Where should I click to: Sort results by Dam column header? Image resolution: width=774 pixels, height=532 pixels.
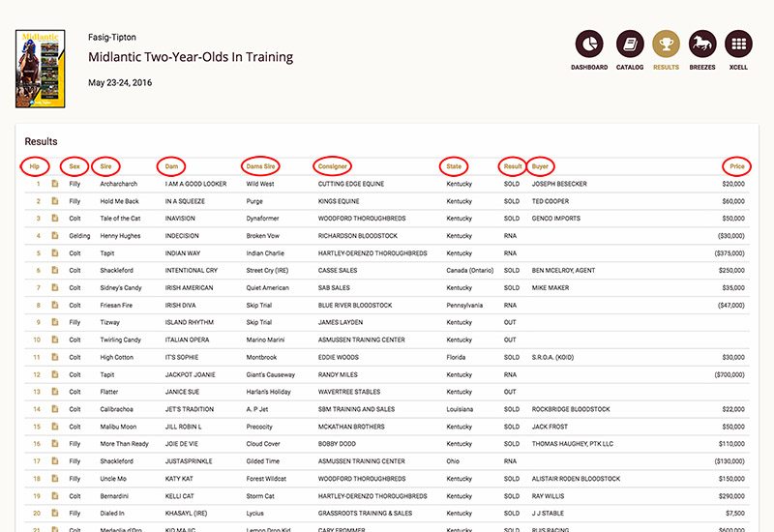pos(171,166)
